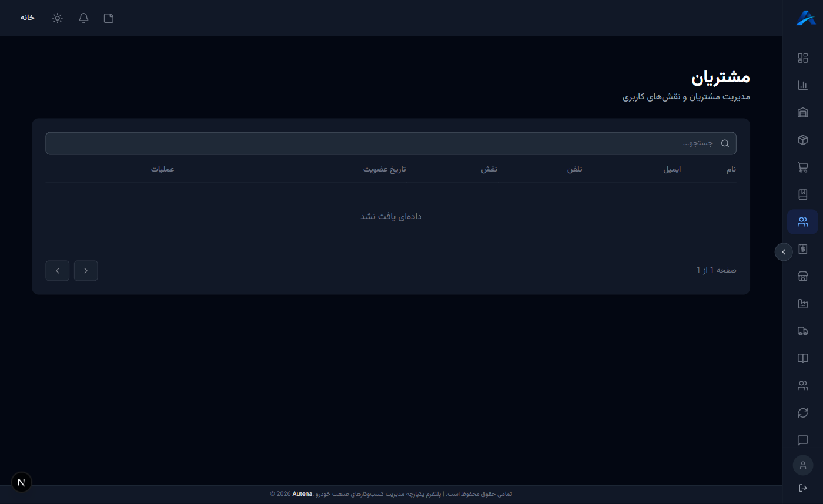Open the user profile avatar in sidebar
This screenshot has height=504, width=823.
click(x=802, y=465)
